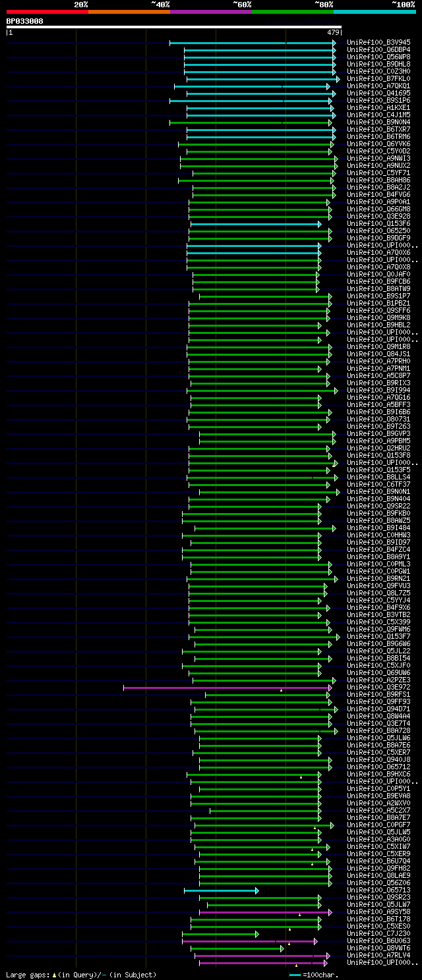Select the UniRef100_B4FVG6 label
Image resolution: width=422 pixels, height=980 pixels.
(x=378, y=195)
